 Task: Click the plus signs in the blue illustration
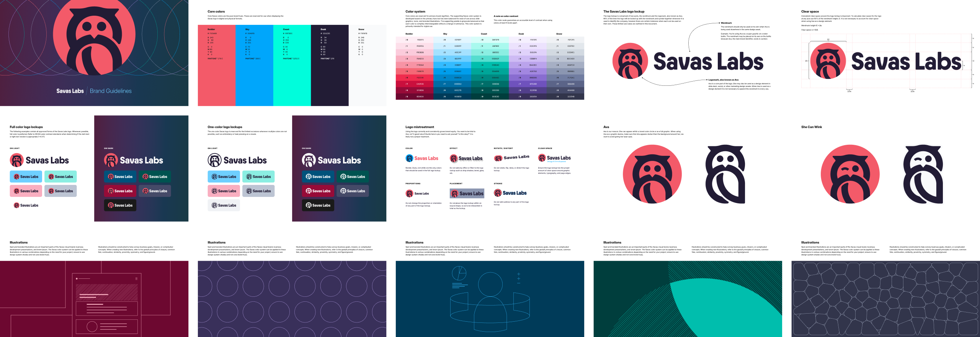(518, 276)
